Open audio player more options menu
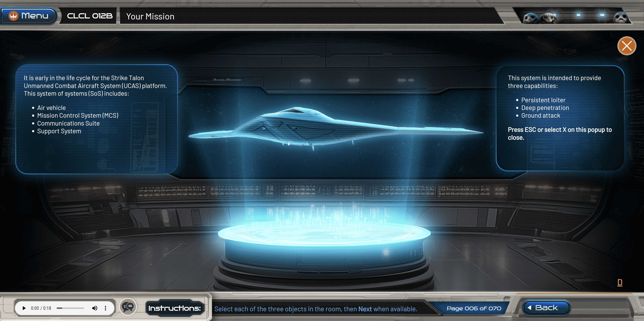The image size is (644, 321). [x=106, y=308]
